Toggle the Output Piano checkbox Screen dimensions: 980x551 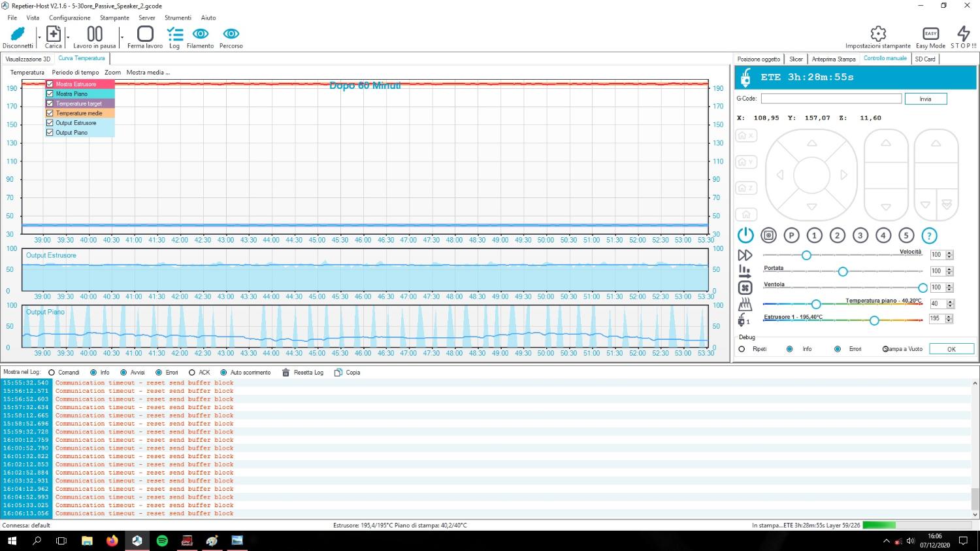click(x=50, y=133)
